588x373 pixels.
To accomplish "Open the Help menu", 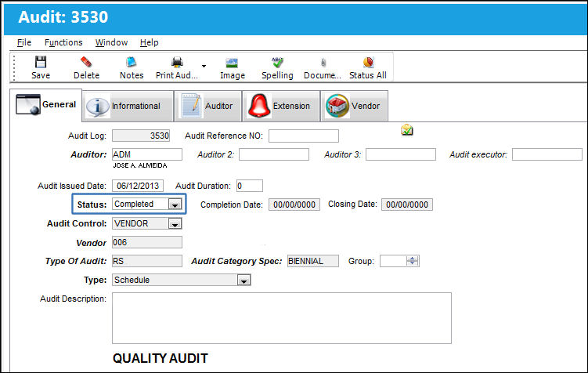I will click(150, 42).
